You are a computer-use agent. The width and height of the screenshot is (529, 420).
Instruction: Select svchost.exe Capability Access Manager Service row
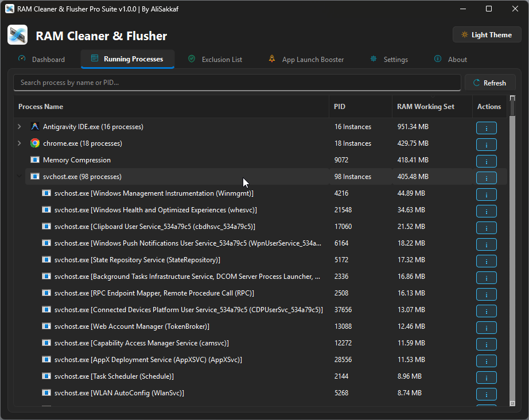[260, 343]
